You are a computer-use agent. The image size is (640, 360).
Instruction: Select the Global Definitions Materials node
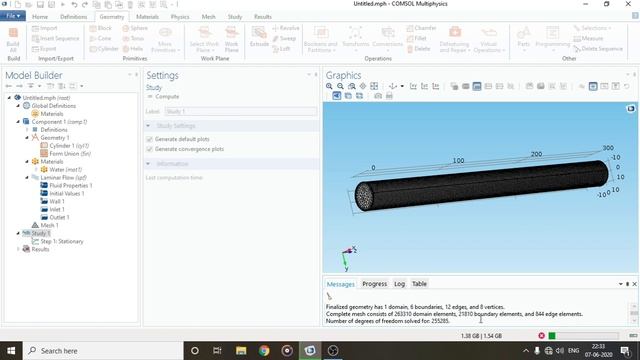point(47,114)
